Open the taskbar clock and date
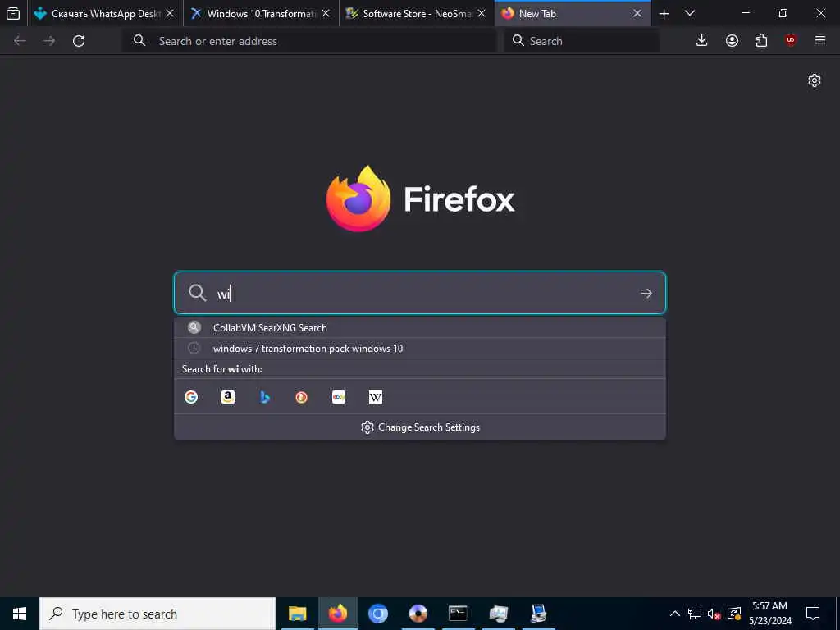Screen dimensions: 840x630 click(769, 614)
